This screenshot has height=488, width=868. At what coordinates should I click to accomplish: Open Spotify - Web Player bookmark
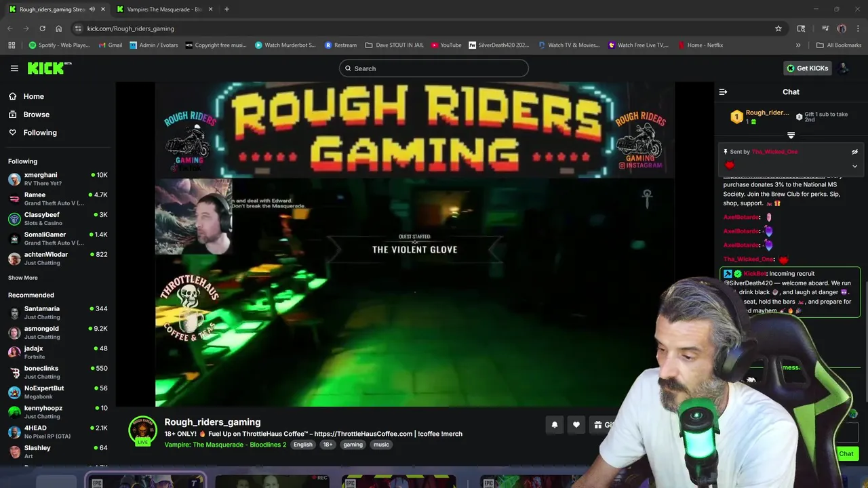coord(59,45)
